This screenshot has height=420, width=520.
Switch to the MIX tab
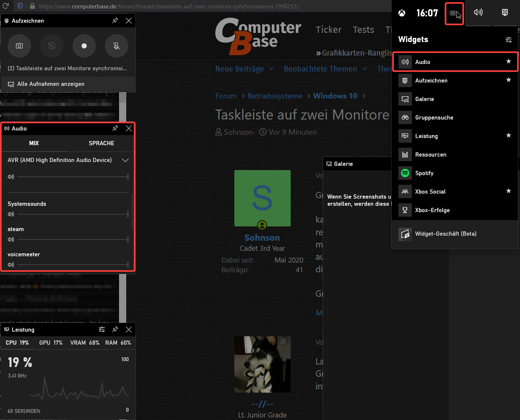[x=34, y=143]
